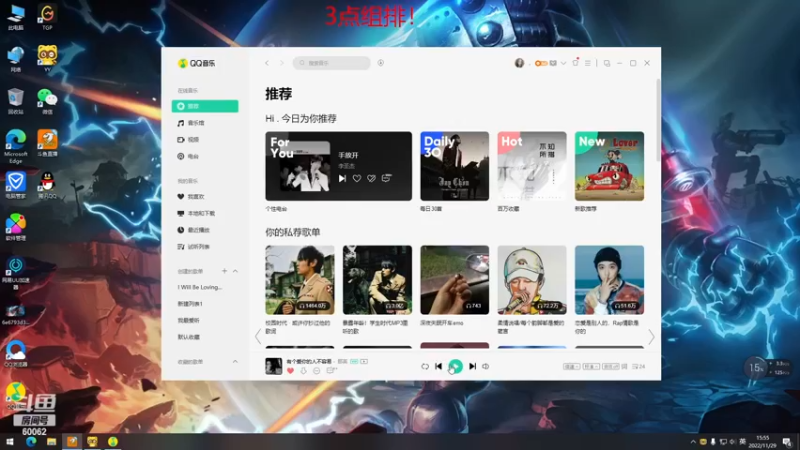Open the sound effects button in player bar
This screenshot has height=450, width=800.
click(610, 366)
